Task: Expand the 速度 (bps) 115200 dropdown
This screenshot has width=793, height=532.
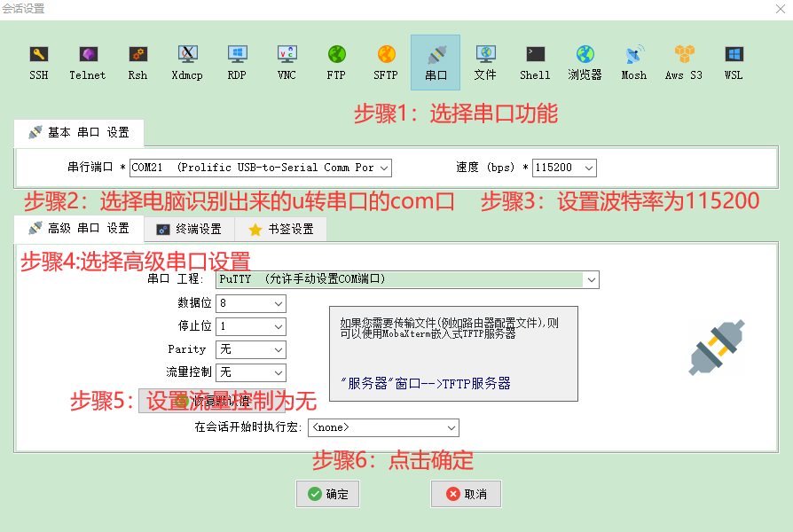Action: pos(564,168)
